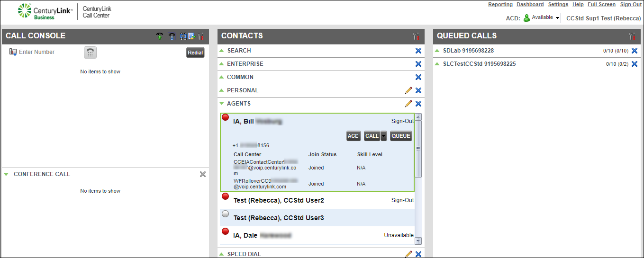
Task: Click the phone with green arrow icon
Action: click(x=160, y=36)
